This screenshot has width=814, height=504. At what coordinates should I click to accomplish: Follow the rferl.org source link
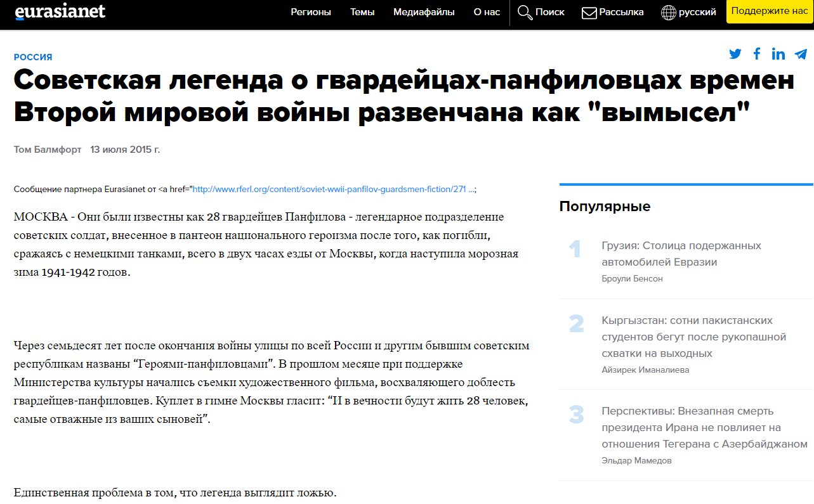click(330, 189)
